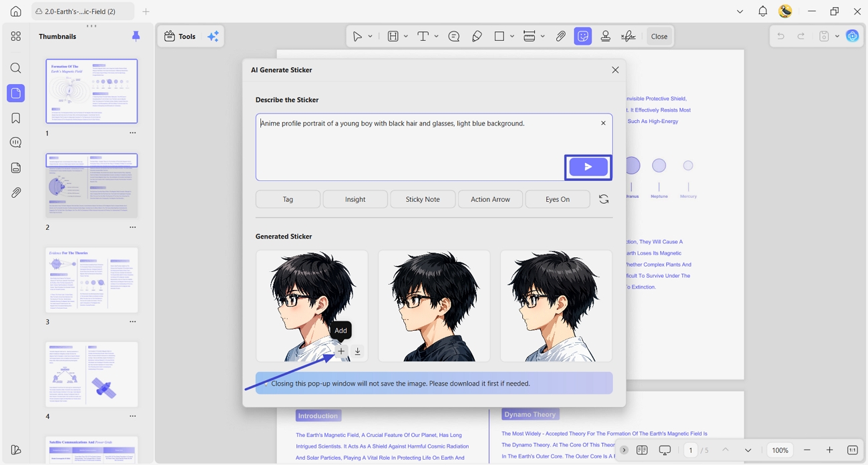Click the Undo arrow
868x465 pixels.
coord(781,37)
